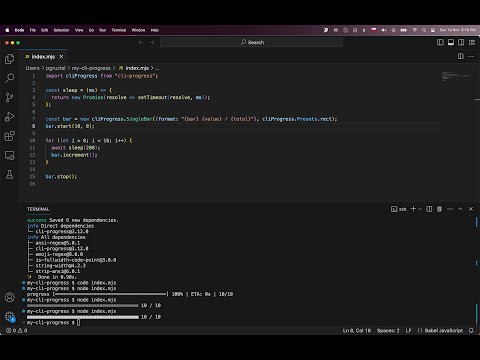Image resolution: width=480 pixels, height=360 pixels.
Task: Maximize the panel with up chevron
Action: click(460, 209)
